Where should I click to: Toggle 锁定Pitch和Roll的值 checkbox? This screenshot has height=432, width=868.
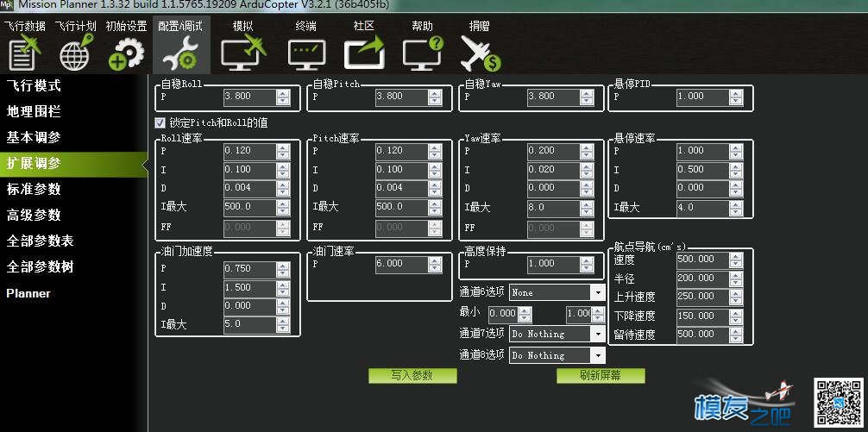point(160,122)
